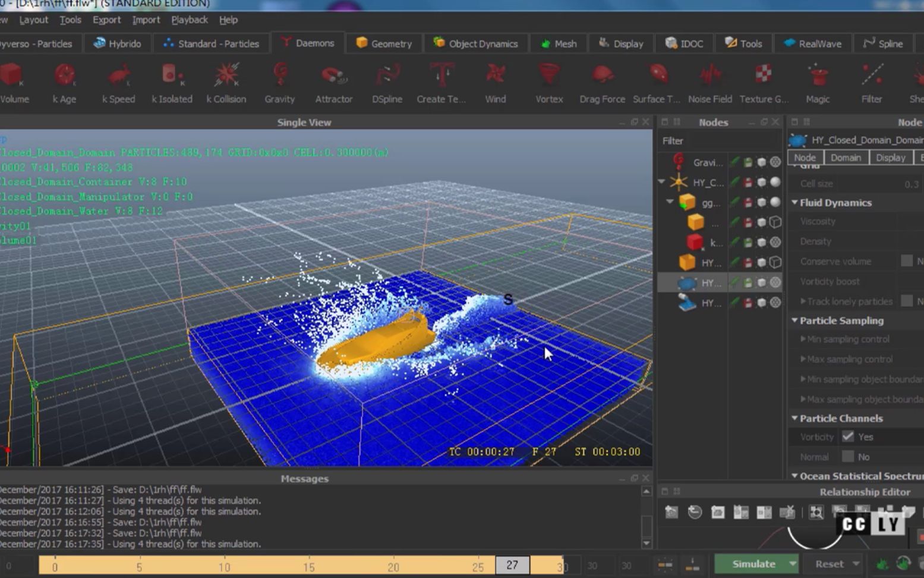Image resolution: width=924 pixels, height=578 pixels.
Task: Open the Drag Force daemon
Action: [601, 83]
